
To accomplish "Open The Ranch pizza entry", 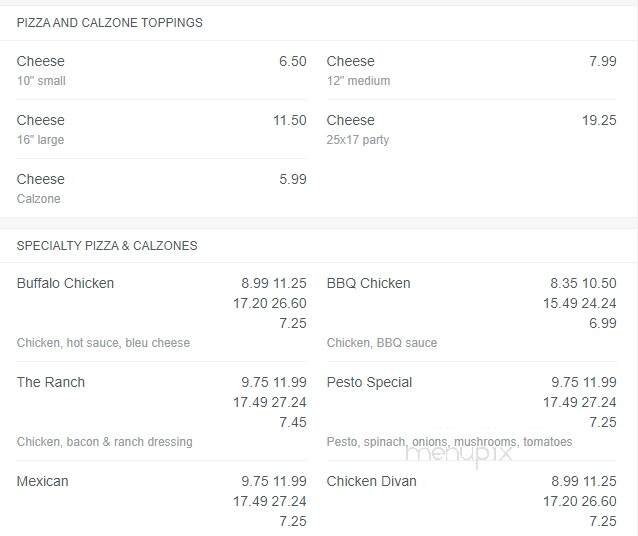I will pyautogui.click(x=51, y=382).
